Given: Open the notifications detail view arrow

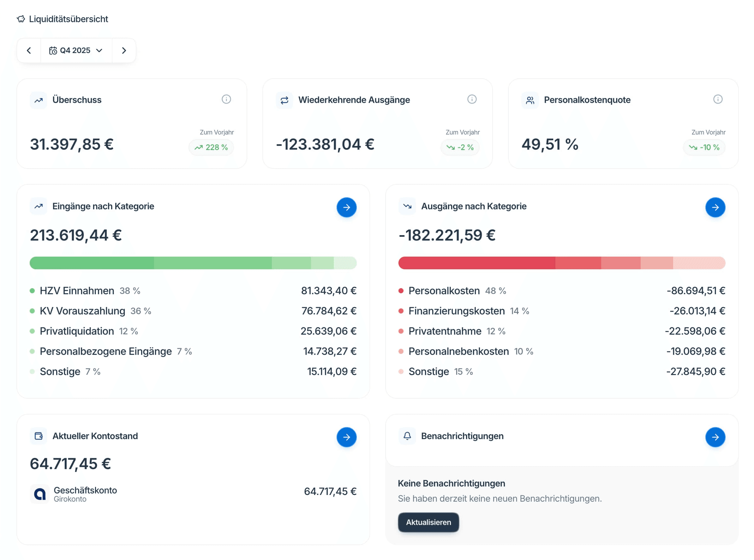Looking at the screenshot, I should tap(715, 437).
